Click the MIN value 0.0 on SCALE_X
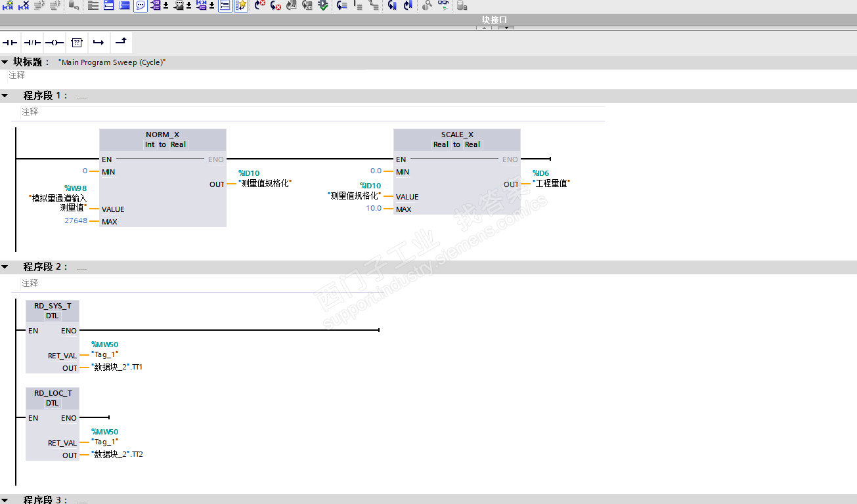The height and width of the screenshot is (504, 857). [376, 171]
